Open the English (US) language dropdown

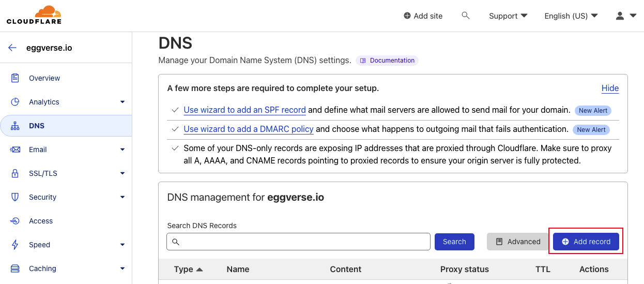pos(571,16)
